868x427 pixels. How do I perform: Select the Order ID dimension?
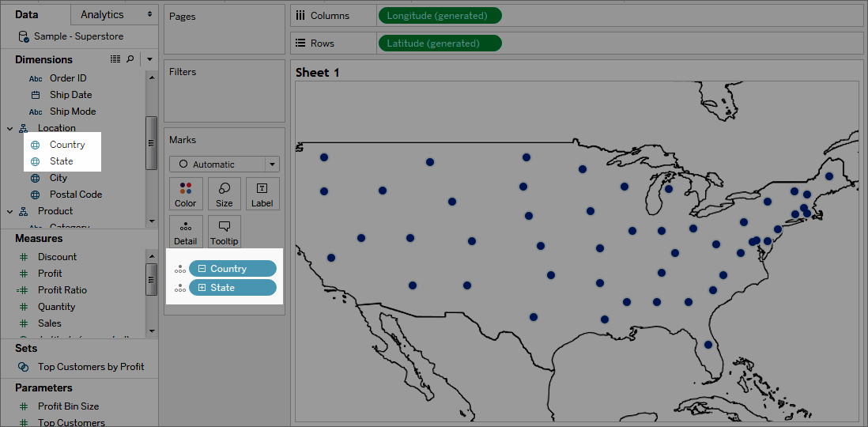(68, 78)
